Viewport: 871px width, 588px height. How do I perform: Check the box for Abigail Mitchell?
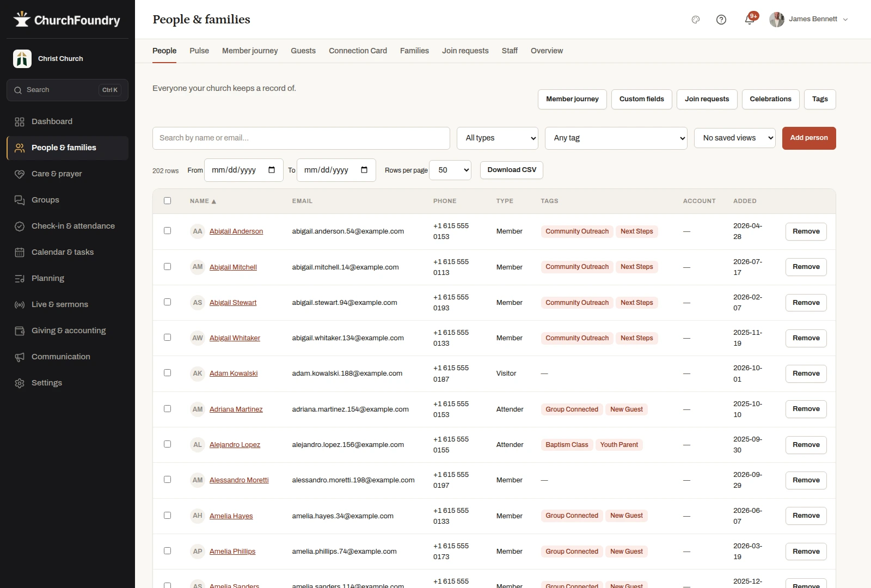[167, 267]
